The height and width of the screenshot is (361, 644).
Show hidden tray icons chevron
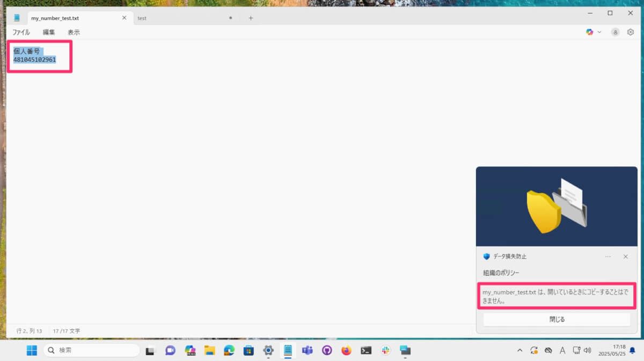(519, 350)
